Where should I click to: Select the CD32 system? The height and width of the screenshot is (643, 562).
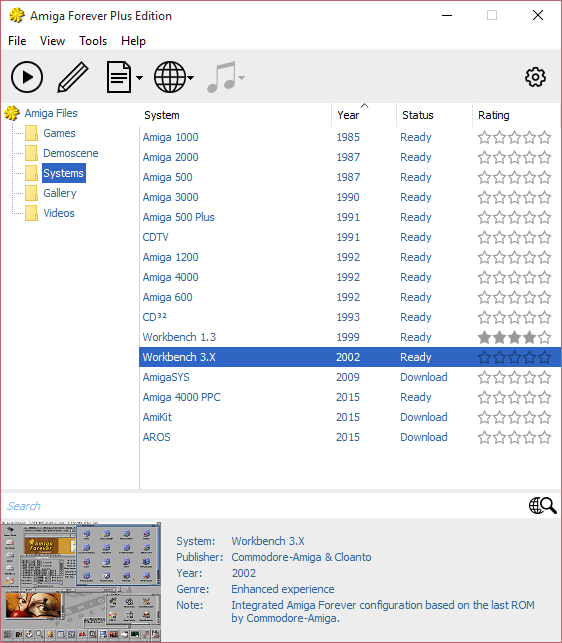pyautogui.click(x=155, y=317)
